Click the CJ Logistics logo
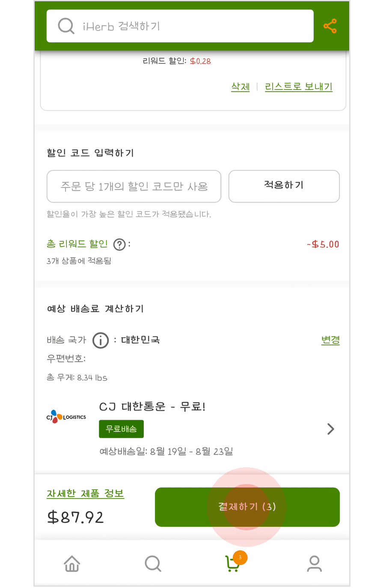Image resolution: width=380 pixels, height=588 pixels. coord(66,417)
